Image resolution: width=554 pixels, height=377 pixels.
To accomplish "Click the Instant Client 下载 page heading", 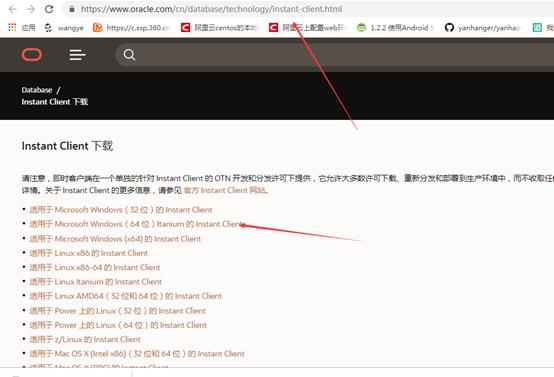I will [67, 146].
